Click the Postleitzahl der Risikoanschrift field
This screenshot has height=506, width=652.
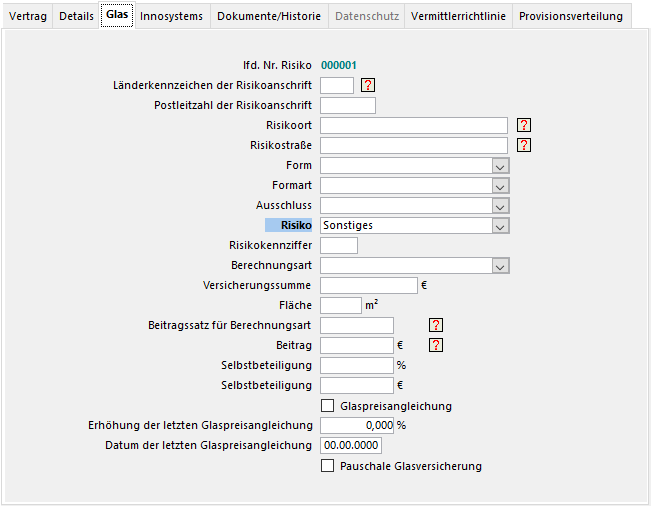(347, 105)
